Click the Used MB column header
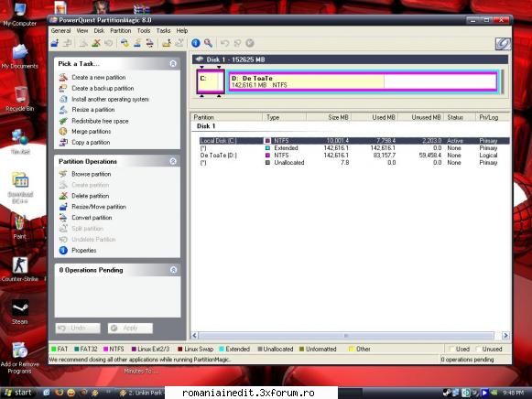 click(375, 117)
